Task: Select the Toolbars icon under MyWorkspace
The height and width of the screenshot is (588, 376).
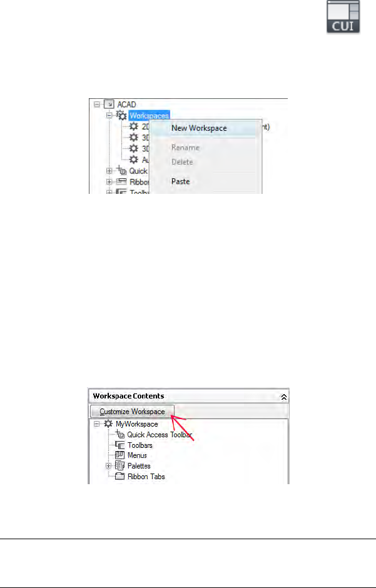Action: [119, 445]
